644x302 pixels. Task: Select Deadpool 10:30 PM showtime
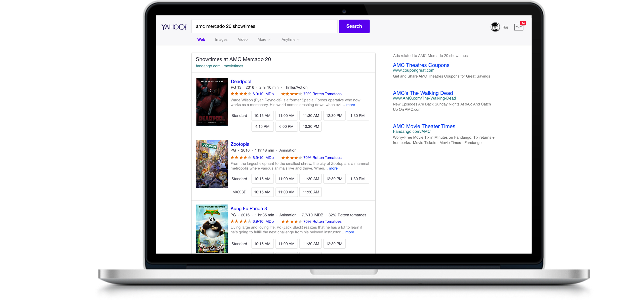coord(311,127)
